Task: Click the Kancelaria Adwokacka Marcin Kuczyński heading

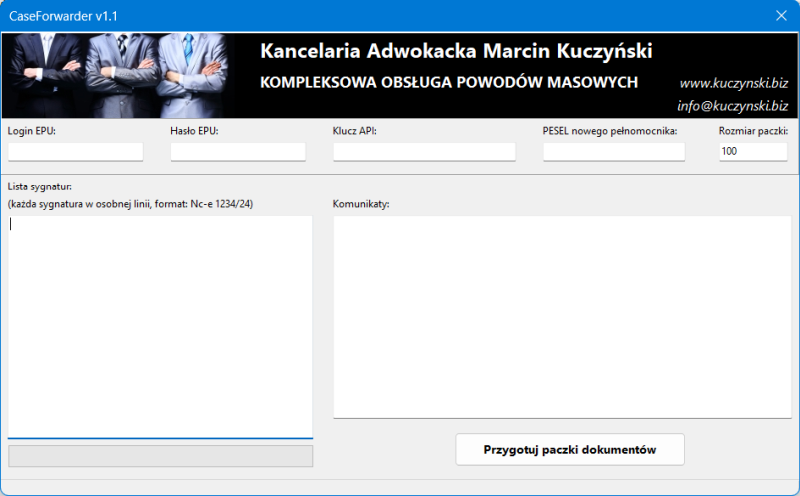Action: point(455,50)
